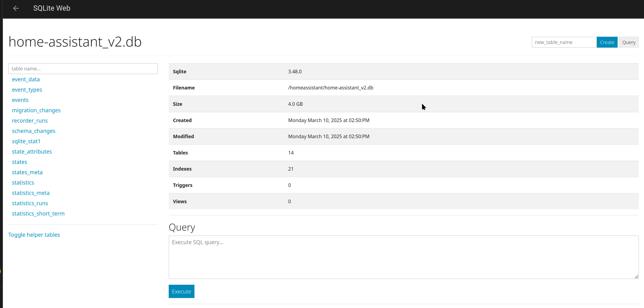Open the Query button at top right

point(629,42)
